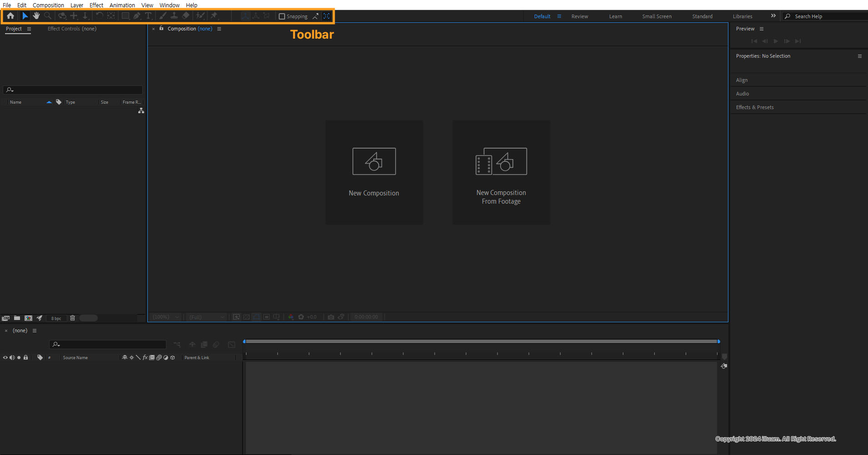Open the timeline panel menu
Viewport: 868px width, 455px height.
coord(35,331)
